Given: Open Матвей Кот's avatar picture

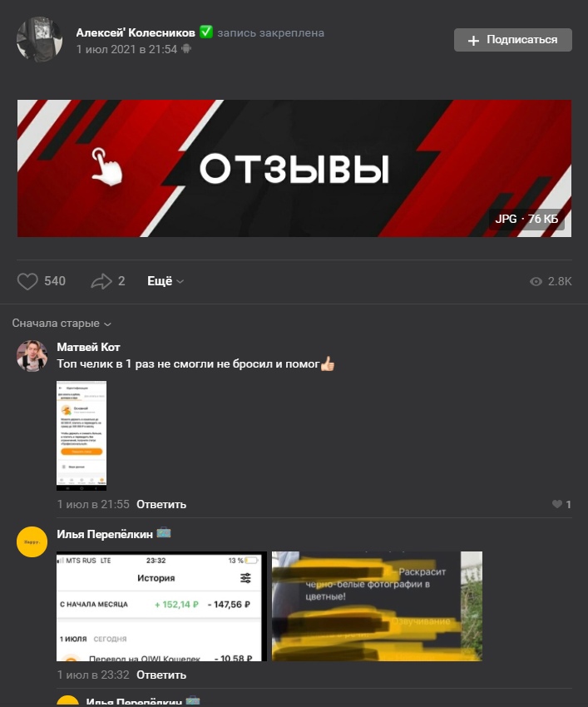Looking at the screenshot, I should tap(32, 356).
